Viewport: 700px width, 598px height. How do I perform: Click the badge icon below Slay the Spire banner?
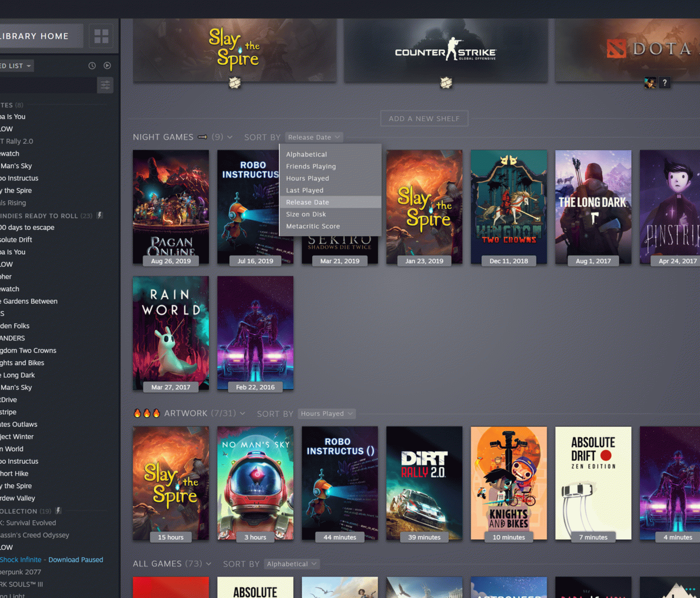tap(235, 83)
